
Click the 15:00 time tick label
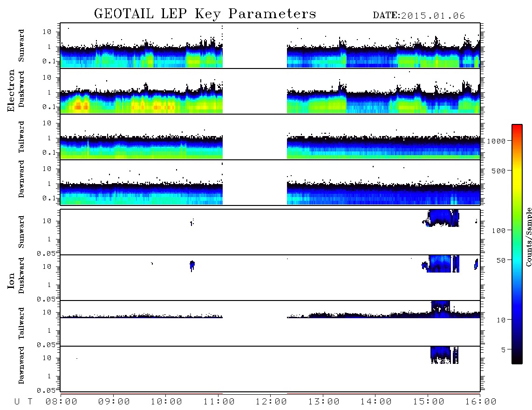point(429,402)
